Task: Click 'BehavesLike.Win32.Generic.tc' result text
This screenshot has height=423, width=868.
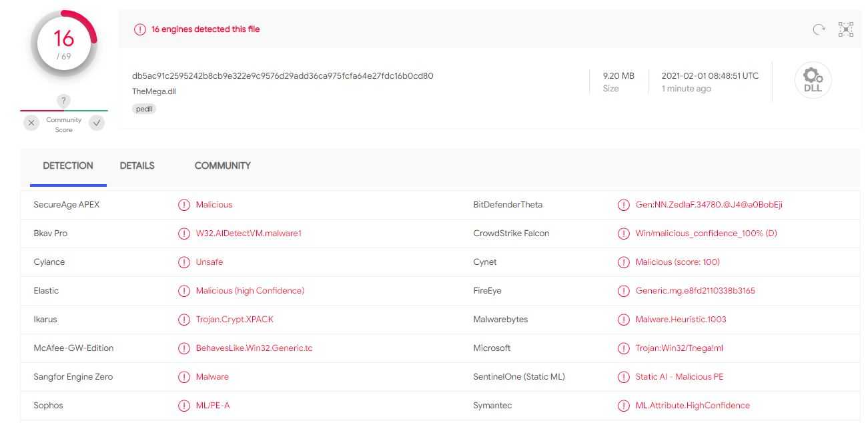Action: 254,348
